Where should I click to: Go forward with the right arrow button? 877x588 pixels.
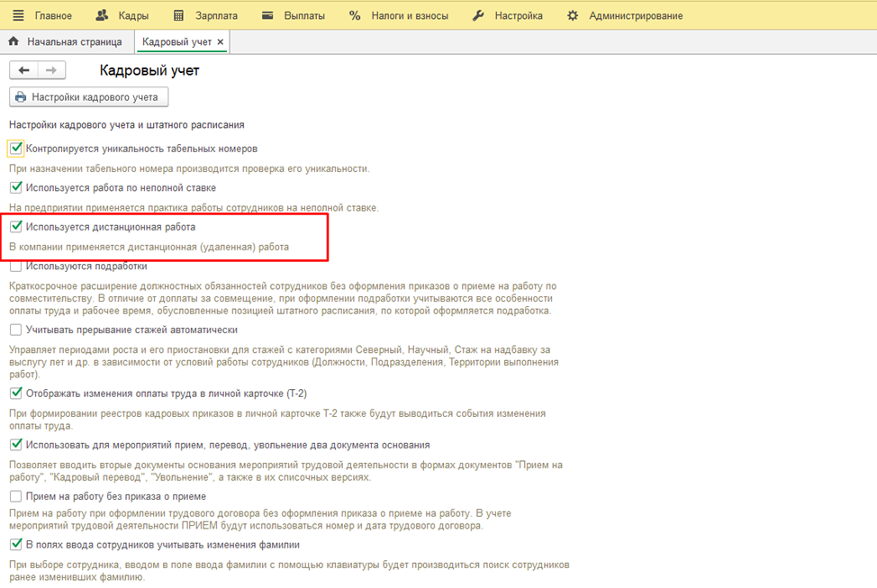pyautogui.click(x=51, y=70)
